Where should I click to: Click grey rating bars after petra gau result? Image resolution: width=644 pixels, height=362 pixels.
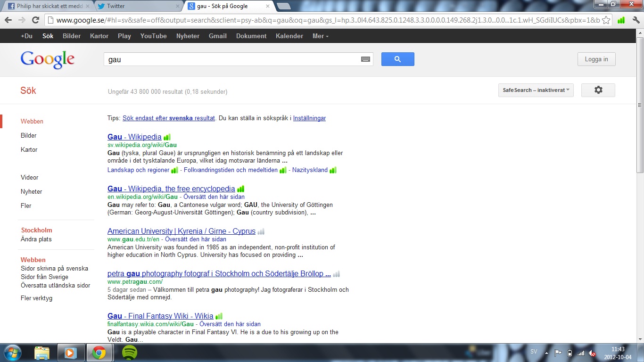(336, 274)
